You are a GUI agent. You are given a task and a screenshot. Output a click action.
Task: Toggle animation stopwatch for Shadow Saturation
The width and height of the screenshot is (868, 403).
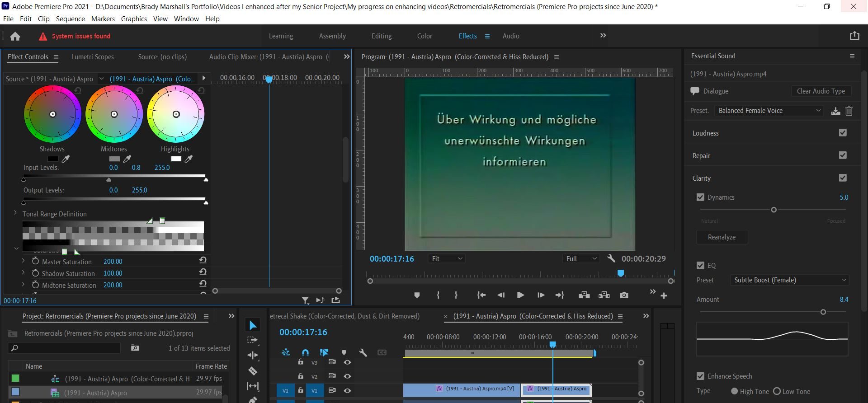[x=35, y=273]
